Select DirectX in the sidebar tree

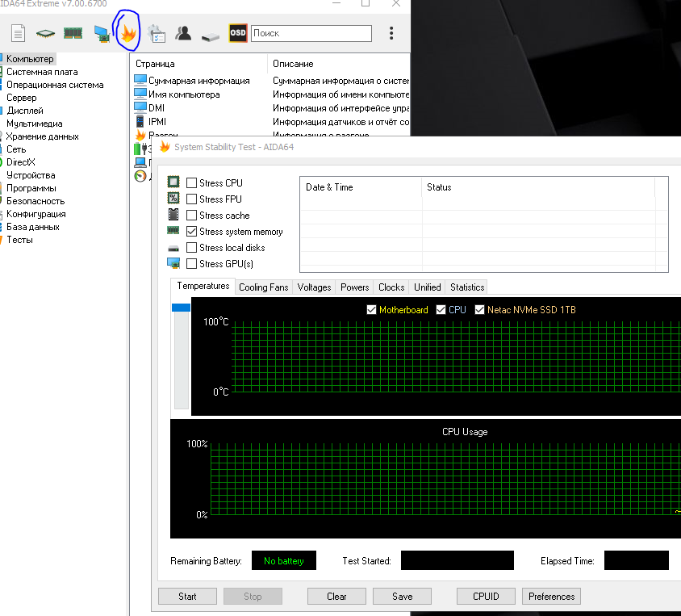pyautogui.click(x=20, y=162)
